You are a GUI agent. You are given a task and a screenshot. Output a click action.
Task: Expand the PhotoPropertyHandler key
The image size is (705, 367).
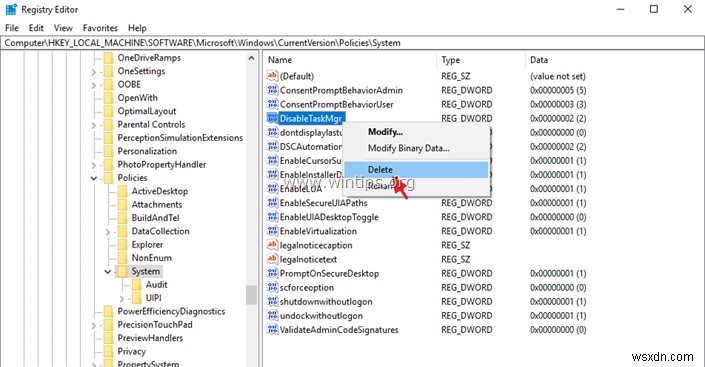94,165
